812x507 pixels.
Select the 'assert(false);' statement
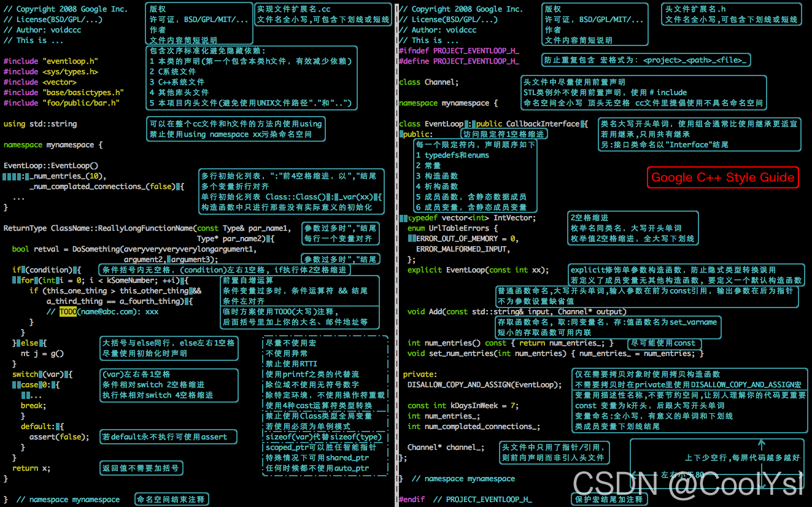(59, 437)
